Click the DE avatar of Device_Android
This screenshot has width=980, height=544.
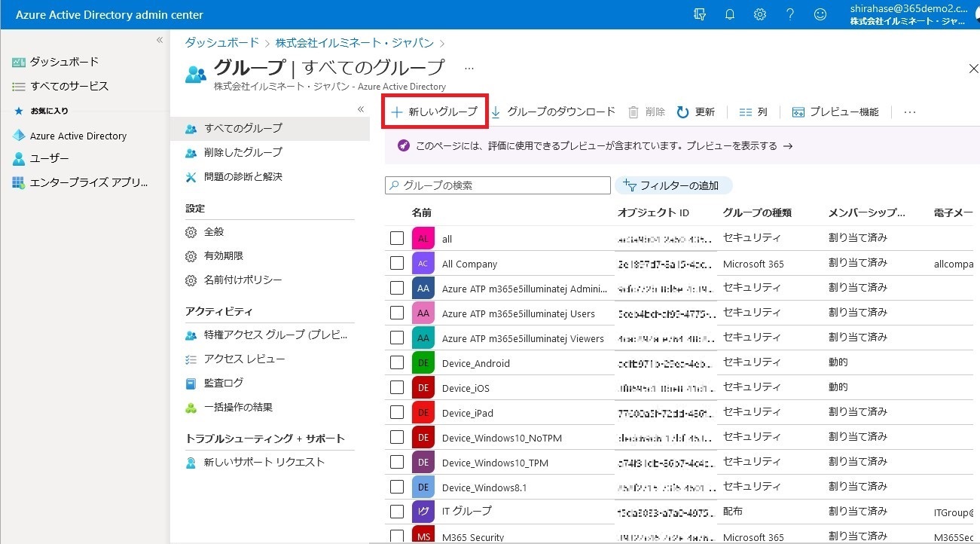pyautogui.click(x=423, y=363)
